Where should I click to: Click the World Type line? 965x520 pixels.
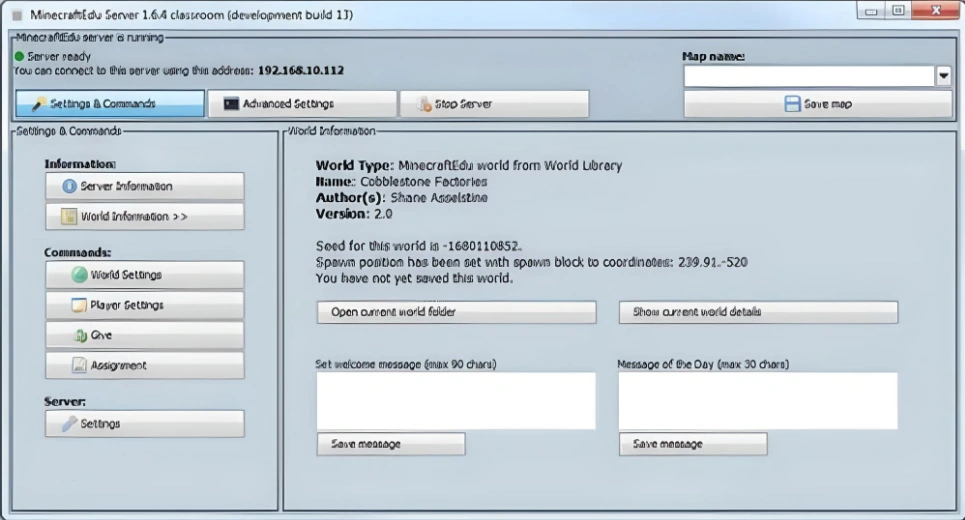tap(469, 165)
